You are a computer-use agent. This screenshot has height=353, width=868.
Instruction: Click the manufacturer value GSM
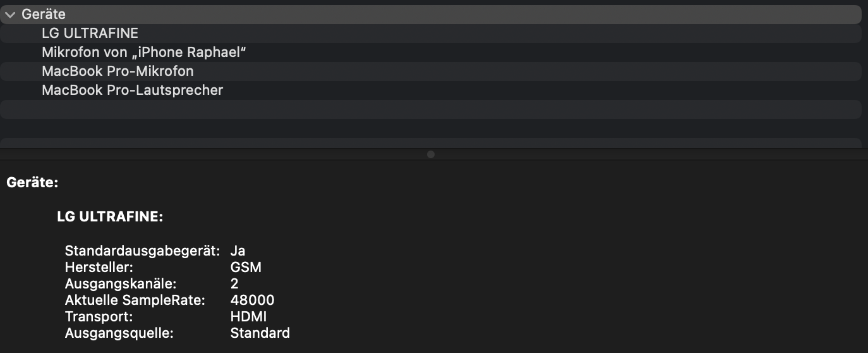click(x=246, y=267)
